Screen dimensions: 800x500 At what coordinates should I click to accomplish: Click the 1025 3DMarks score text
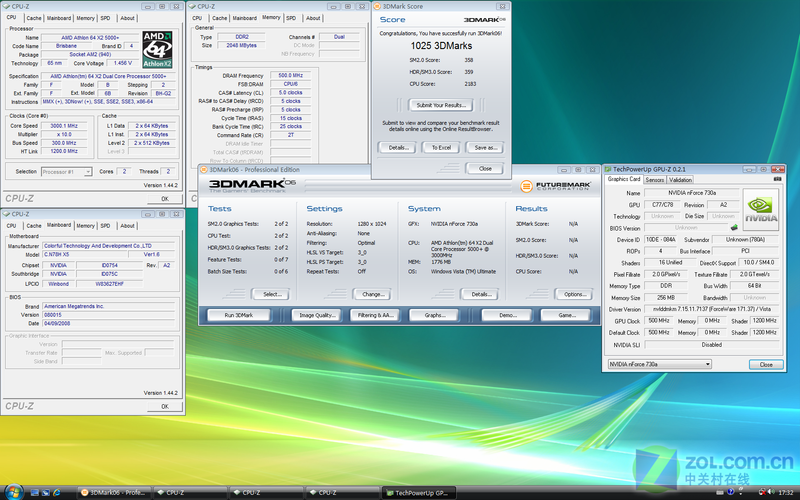441,46
